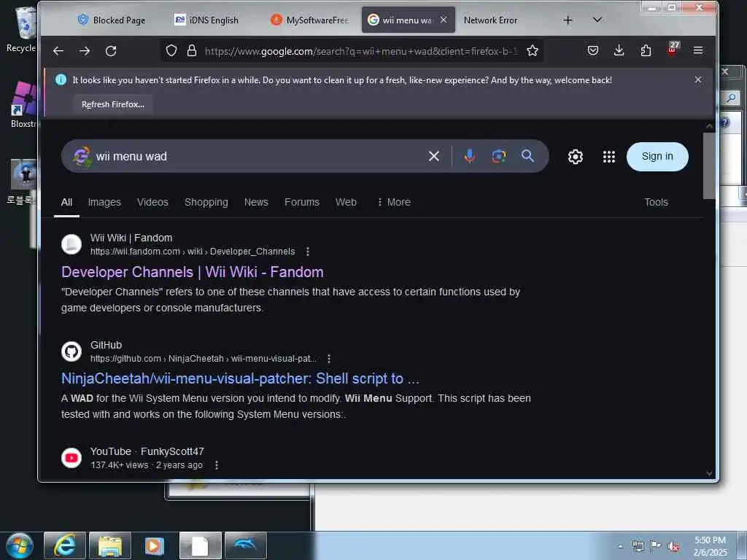This screenshot has height=560, width=747.
Task: Switch to the Shopping results tab
Action: click(206, 203)
